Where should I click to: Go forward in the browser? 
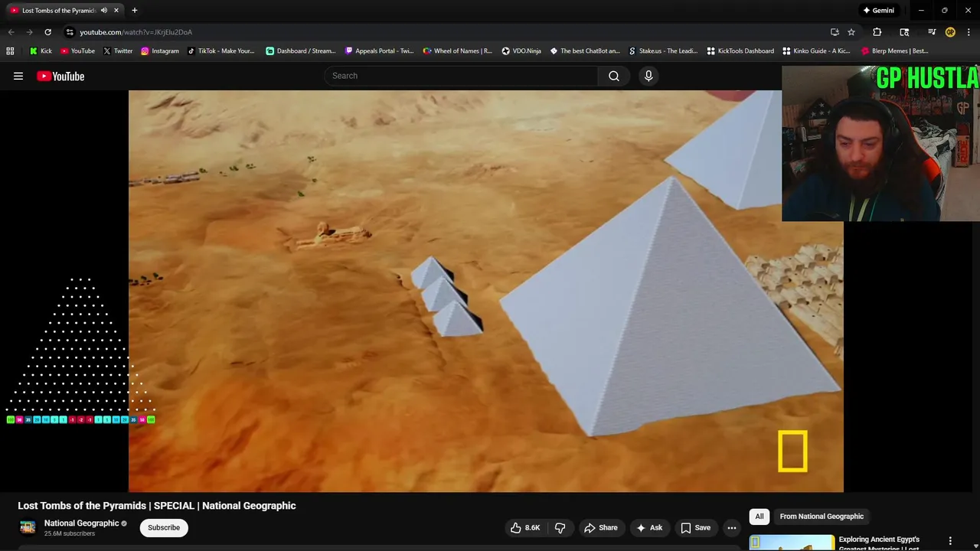point(29,32)
